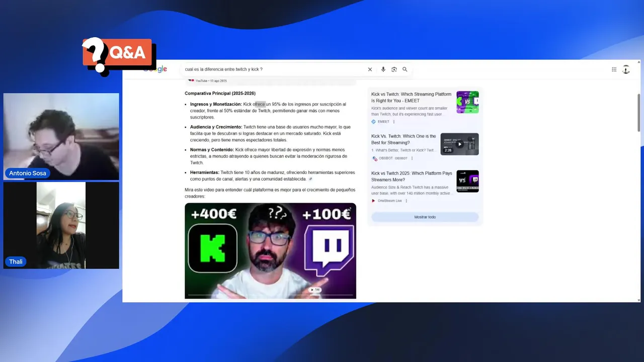Click the magnifying glass search icon
This screenshot has width=644, height=362.
[405, 69]
